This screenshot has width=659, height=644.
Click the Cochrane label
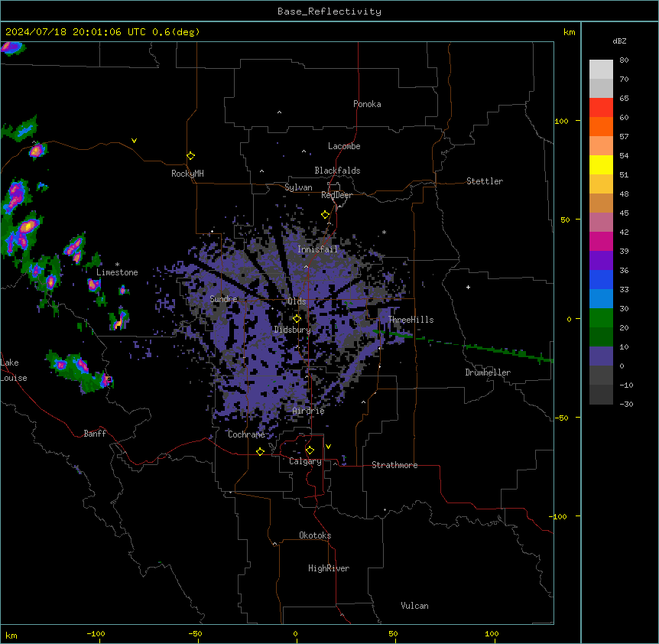pyautogui.click(x=246, y=434)
